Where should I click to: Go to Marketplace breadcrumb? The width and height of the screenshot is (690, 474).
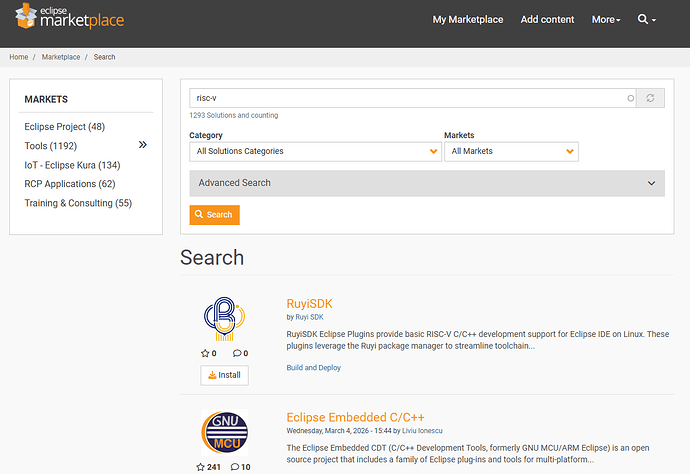(61, 57)
